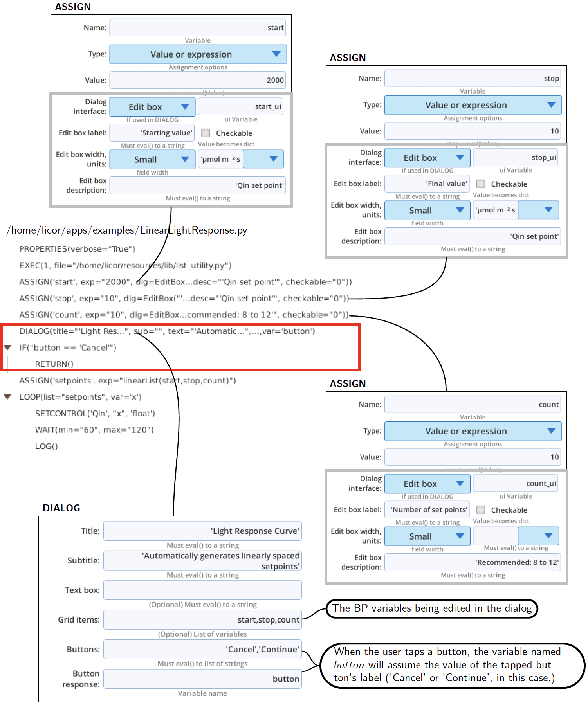Click Edit box label field 'Starting value'
This screenshot has width=588, height=702.
pyautogui.click(x=152, y=133)
